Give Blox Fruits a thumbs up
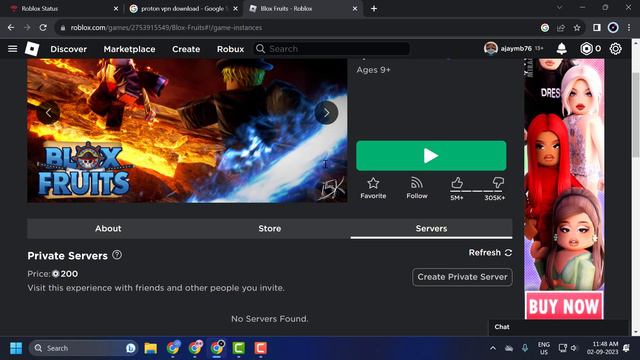This screenshot has height=360, width=640. point(457,183)
